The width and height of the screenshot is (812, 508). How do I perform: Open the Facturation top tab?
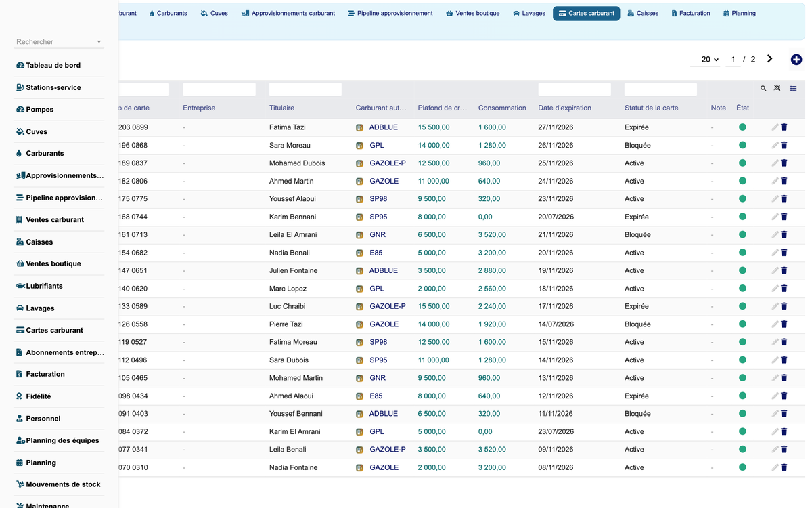691,14
